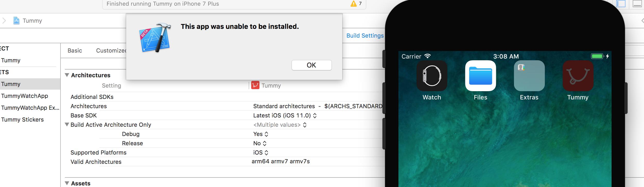This screenshot has height=187, width=644.
Task: Click the simulator clock showing 3:08 AM
Action: pyautogui.click(x=506, y=56)
